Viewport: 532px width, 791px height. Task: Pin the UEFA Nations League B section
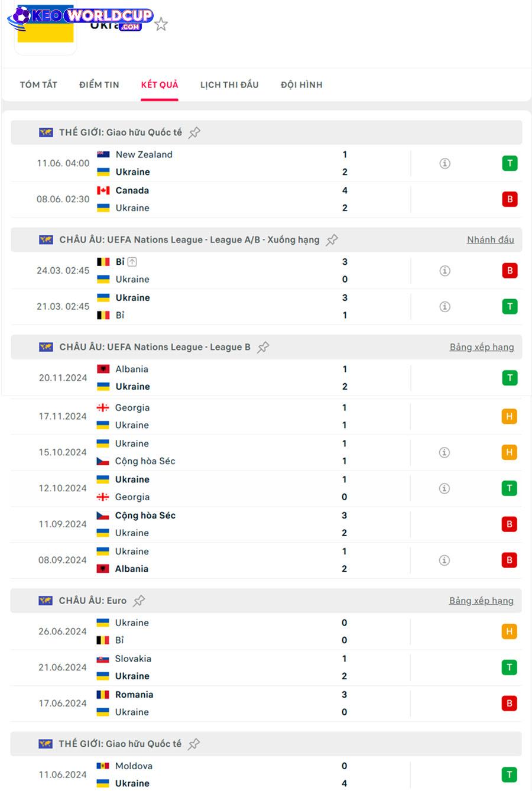tap(264, 348)
